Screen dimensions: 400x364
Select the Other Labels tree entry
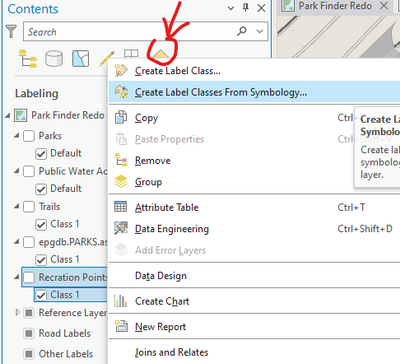(x=66, y=354)
